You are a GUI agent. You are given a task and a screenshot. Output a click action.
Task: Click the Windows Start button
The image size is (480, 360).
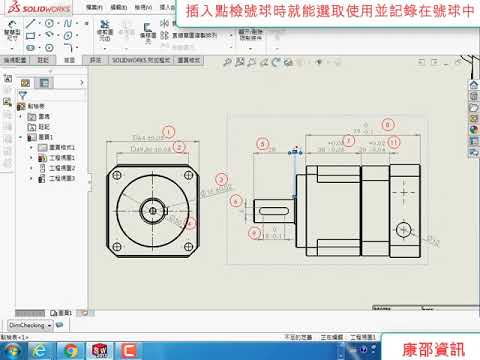tap(12, 351)
